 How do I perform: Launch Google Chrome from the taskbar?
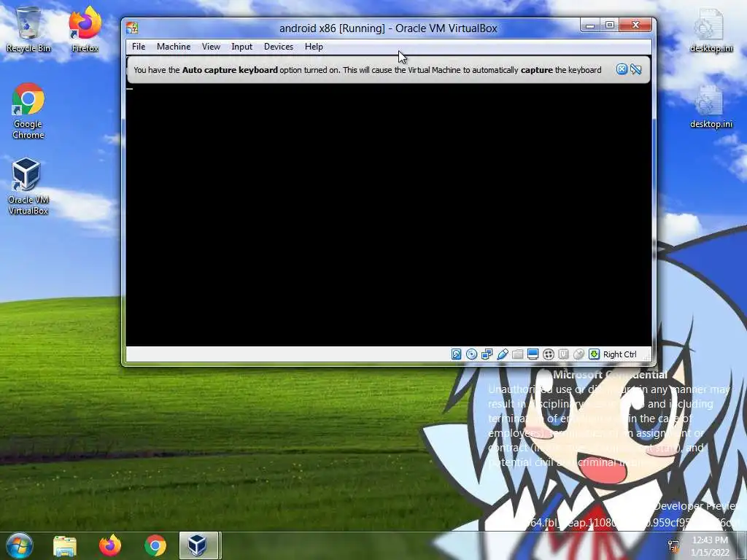tap(155, 545)
